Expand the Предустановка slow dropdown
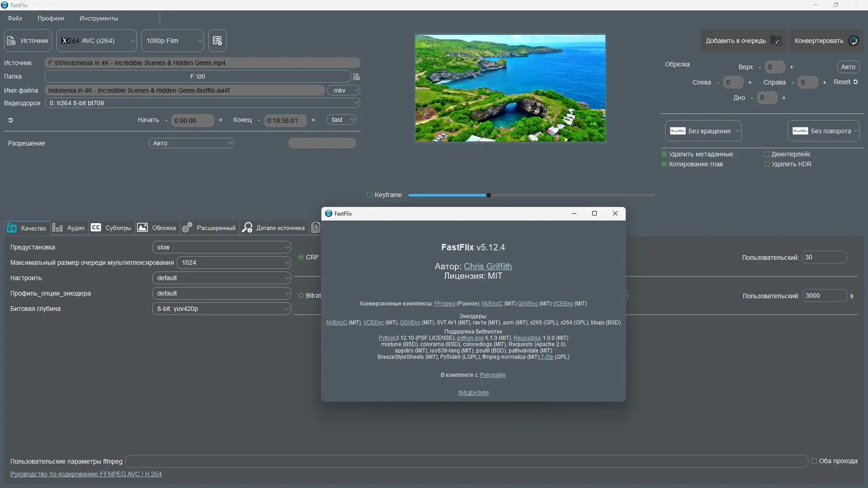Screen dimensions: 868x488 point(222,247)
